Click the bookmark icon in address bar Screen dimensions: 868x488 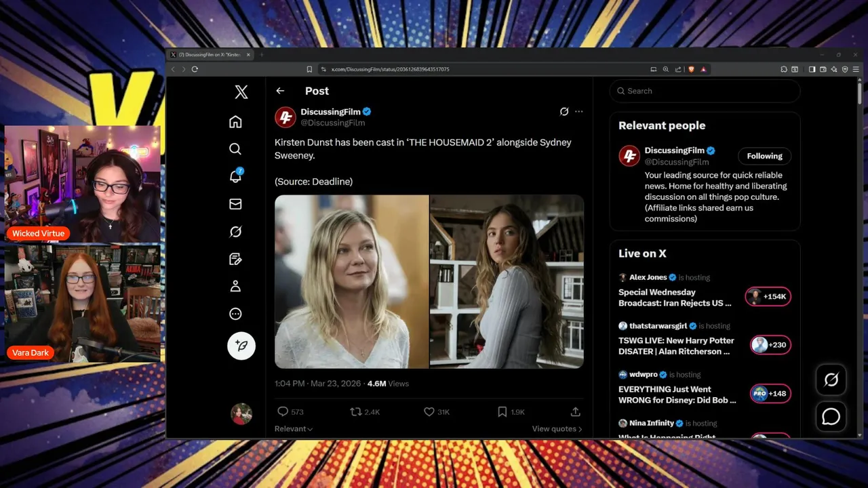tap(309, 69)
